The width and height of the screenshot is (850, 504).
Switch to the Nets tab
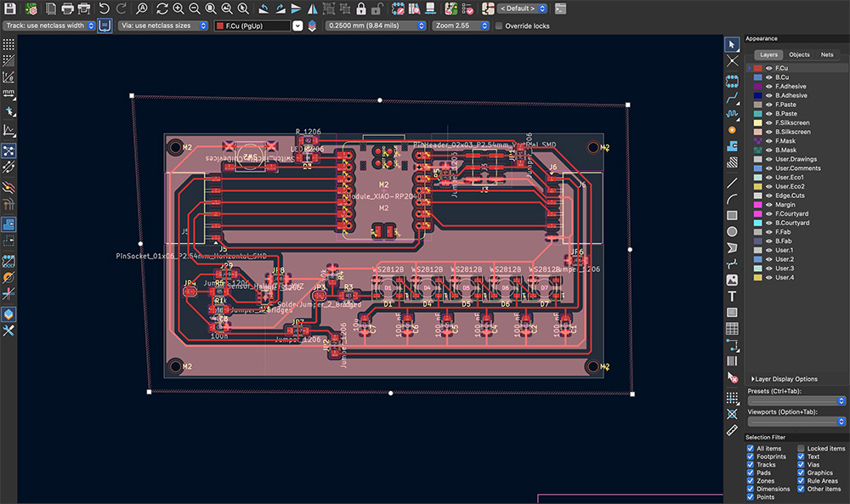[827, 54]
